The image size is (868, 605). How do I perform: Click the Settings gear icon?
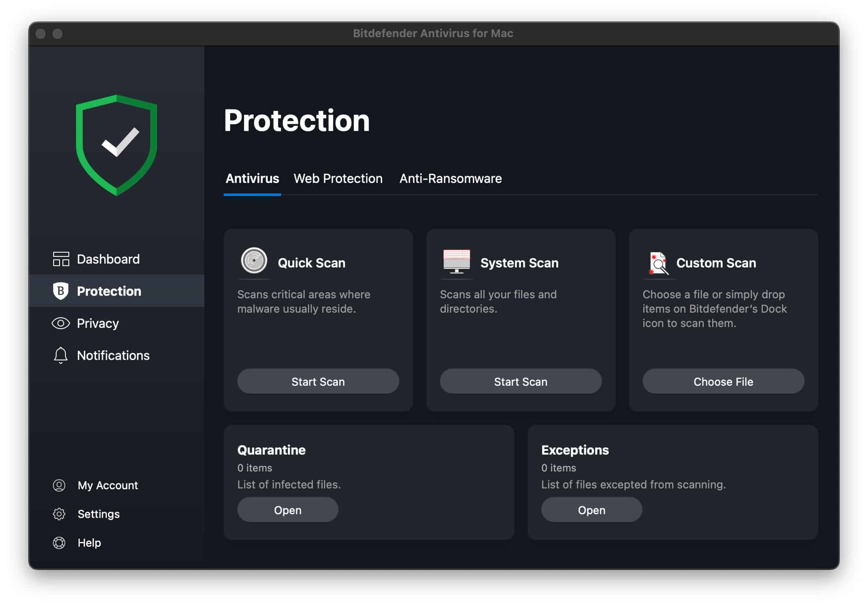click(59, 514)
